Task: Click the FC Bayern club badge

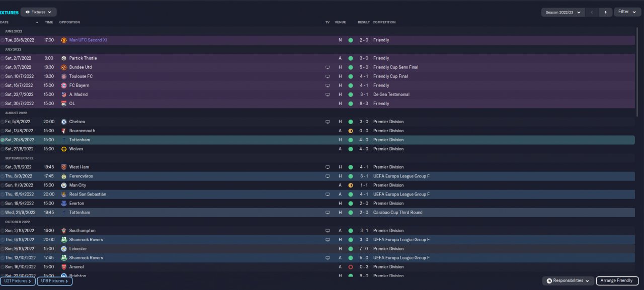Action: click(64, 85)
